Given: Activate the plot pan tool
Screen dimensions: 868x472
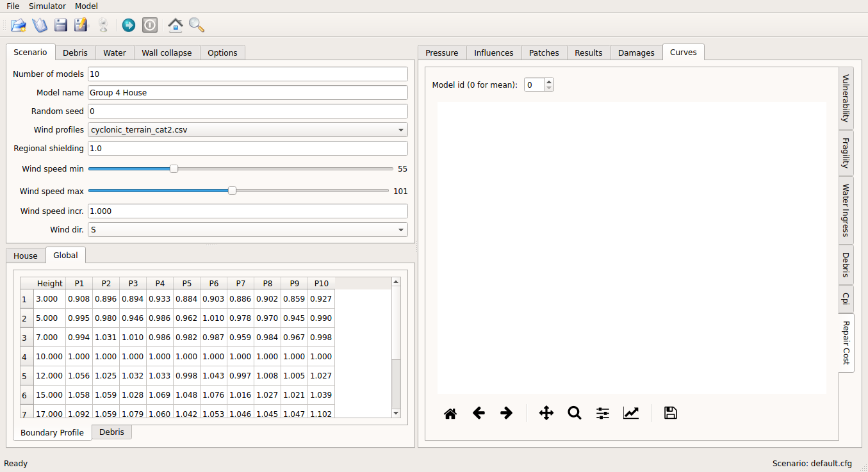Looking at the screenshot, I should [x=546, y=413].
